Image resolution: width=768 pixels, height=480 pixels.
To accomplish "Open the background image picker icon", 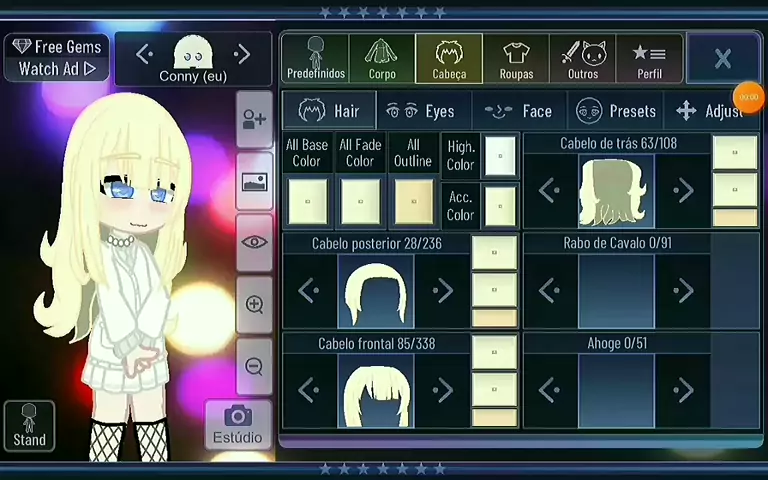I will (x=254, y=181).
